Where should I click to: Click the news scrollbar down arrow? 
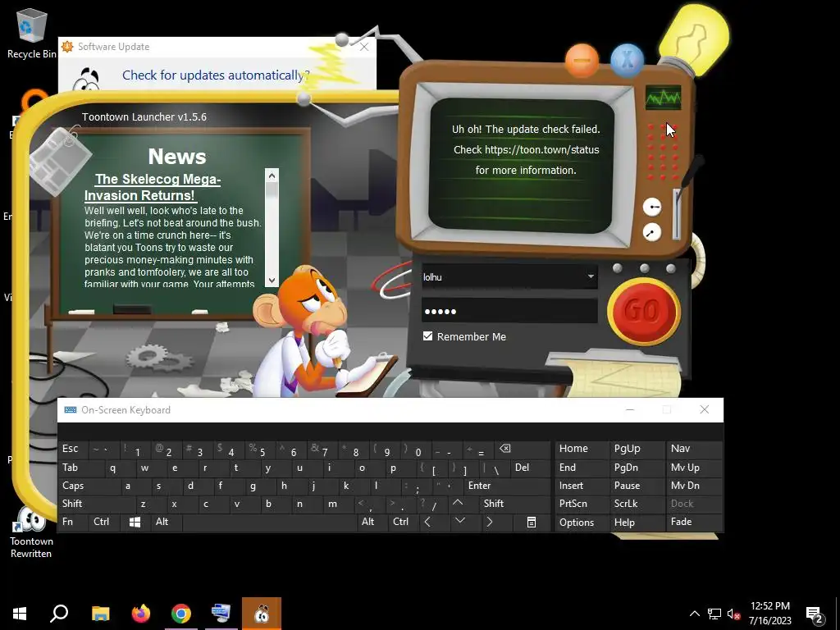[272, 280]
